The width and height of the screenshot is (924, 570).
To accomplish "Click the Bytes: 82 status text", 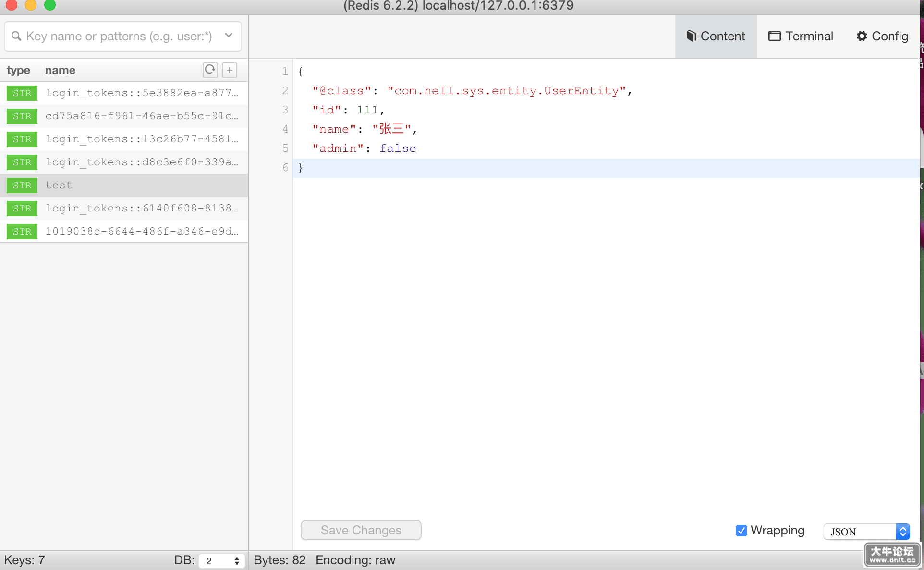I will click(x=280, y=560).
